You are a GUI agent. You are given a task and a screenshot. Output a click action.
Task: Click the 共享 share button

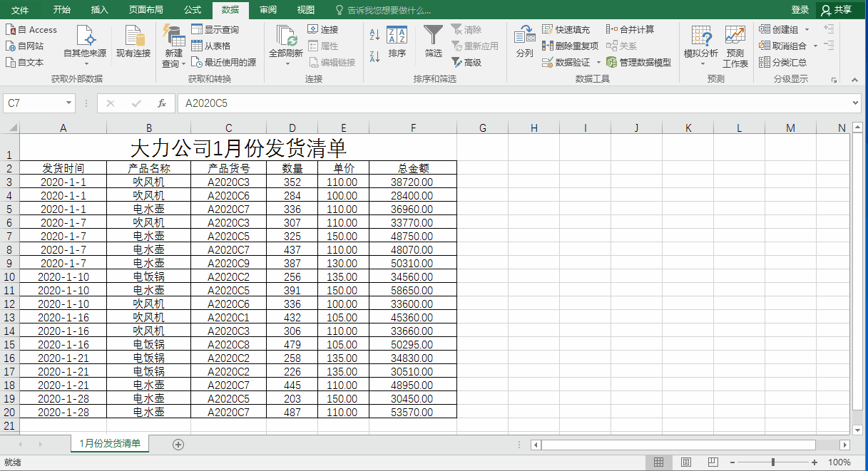click(837, 10)
